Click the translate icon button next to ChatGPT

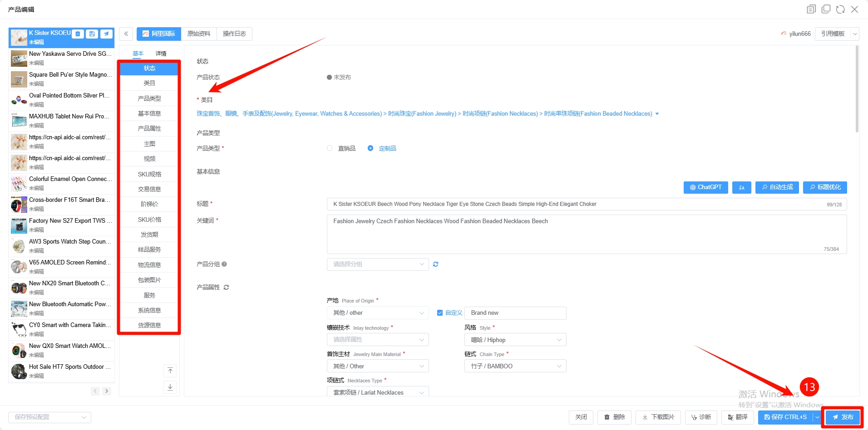click(741, 187)
